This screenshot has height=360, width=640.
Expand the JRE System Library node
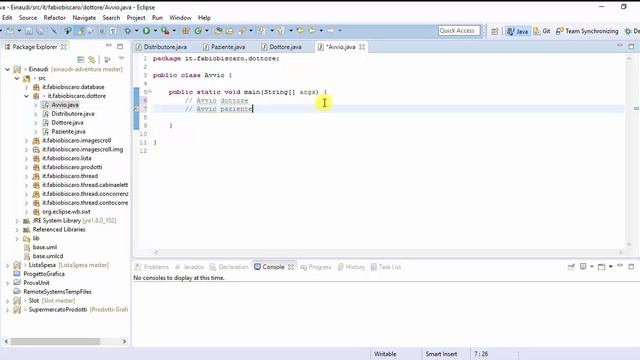pyautogui.click(x=17, y=221)
